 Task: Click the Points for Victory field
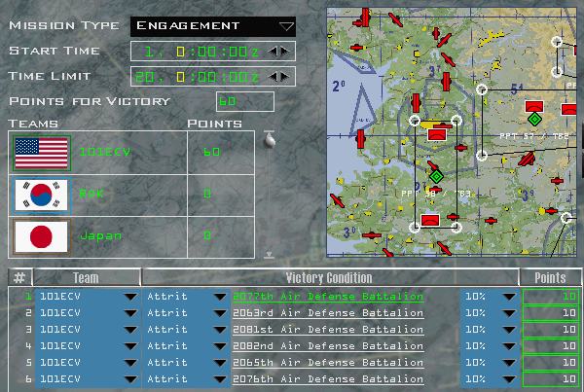pyautogui.click(x=244, y=101)
